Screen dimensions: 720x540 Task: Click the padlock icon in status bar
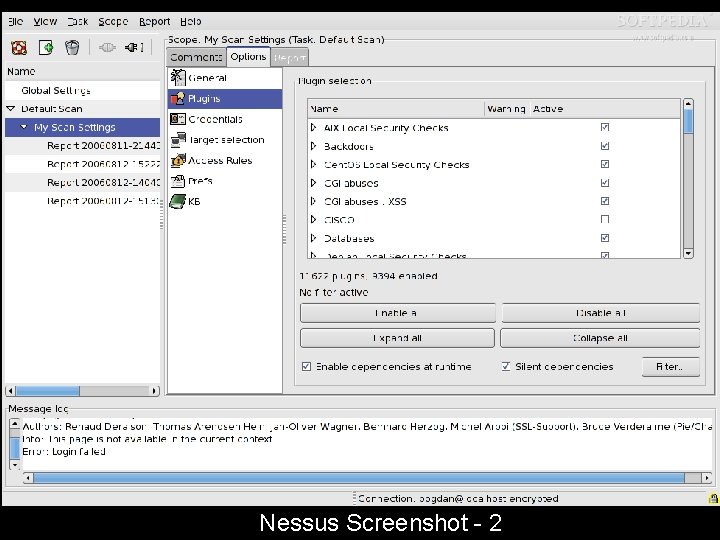click(713, 498)
